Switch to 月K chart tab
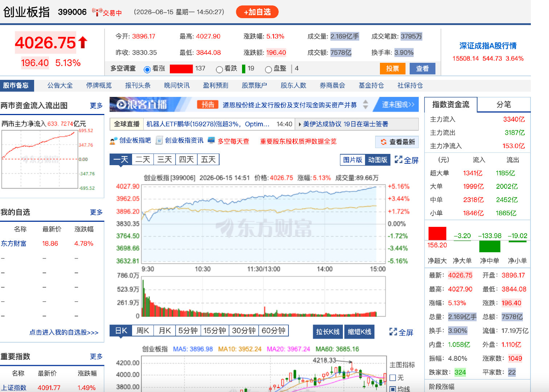This screenshot has height=392, width=549. click(165, 331)
